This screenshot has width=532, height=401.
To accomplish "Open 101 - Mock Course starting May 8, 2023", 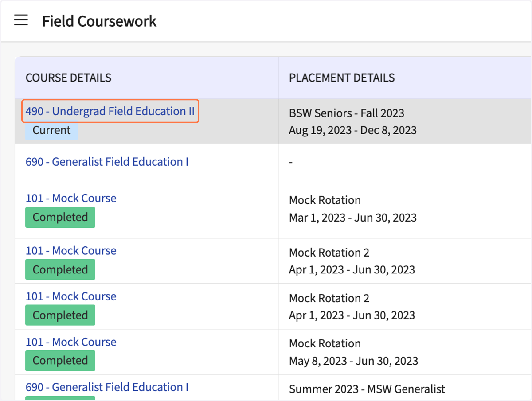I will (71, 342).
